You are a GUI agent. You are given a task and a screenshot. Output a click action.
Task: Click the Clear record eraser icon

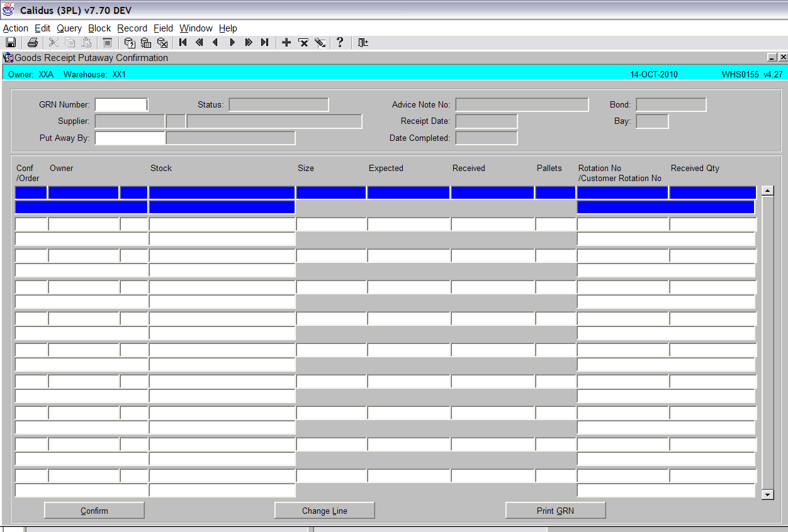(320, 43)
